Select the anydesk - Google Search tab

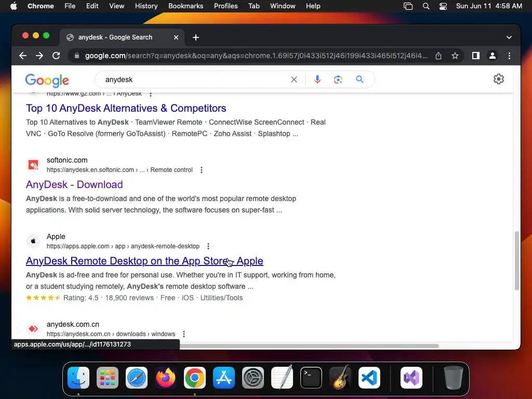click(x=122, y=37)
